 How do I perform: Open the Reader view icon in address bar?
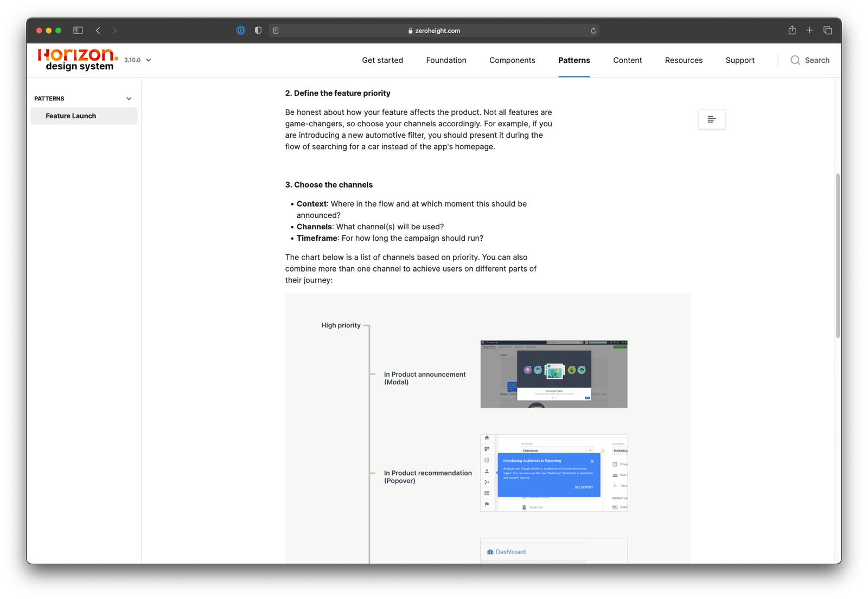pyautogui.click(x=276, y=30)
